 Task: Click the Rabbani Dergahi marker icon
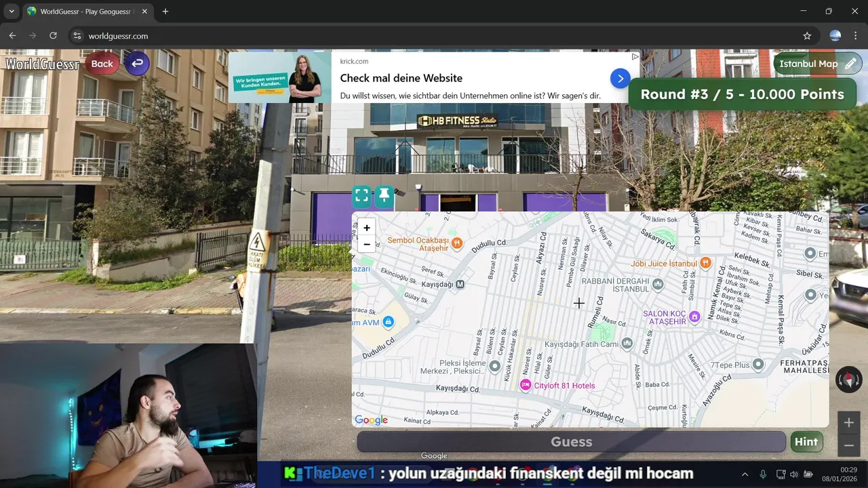pos(658,283)
